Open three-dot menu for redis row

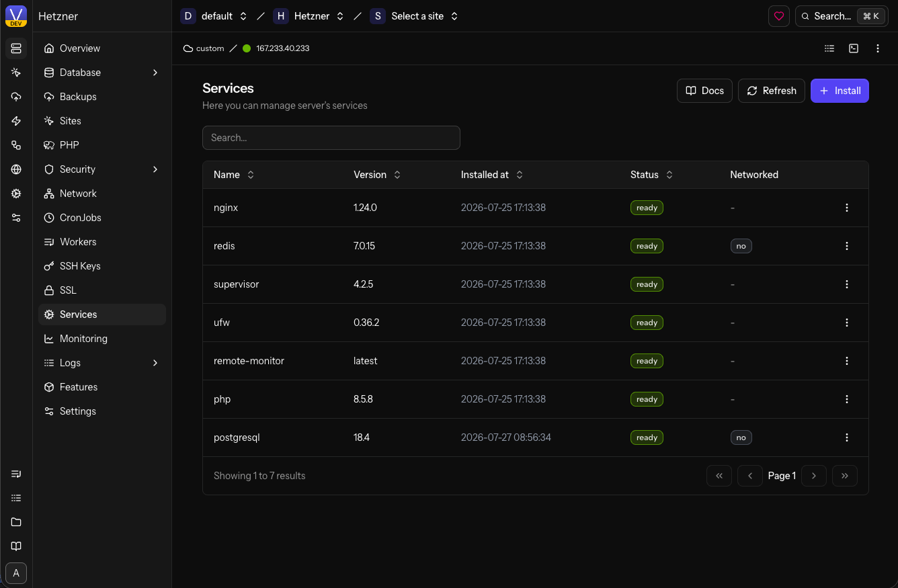[847, 246]
